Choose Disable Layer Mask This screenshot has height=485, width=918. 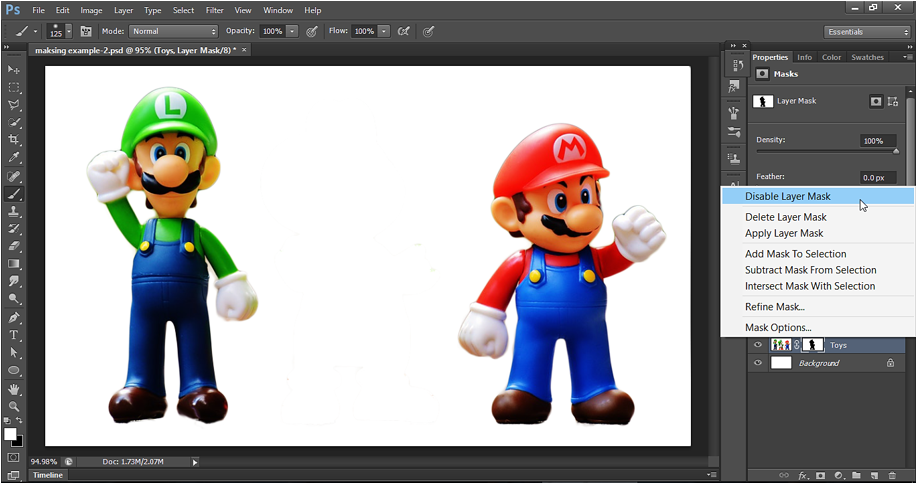click(x=817, y=196)
